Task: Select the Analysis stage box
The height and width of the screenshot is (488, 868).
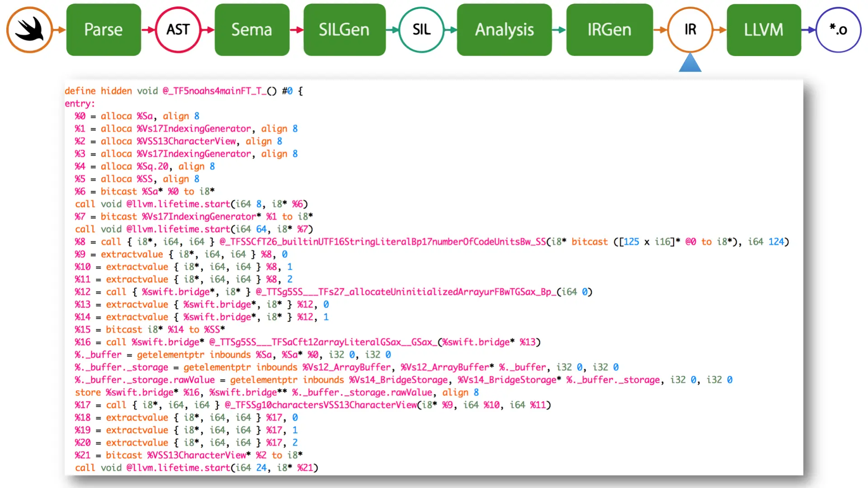Action: point(504,30)
